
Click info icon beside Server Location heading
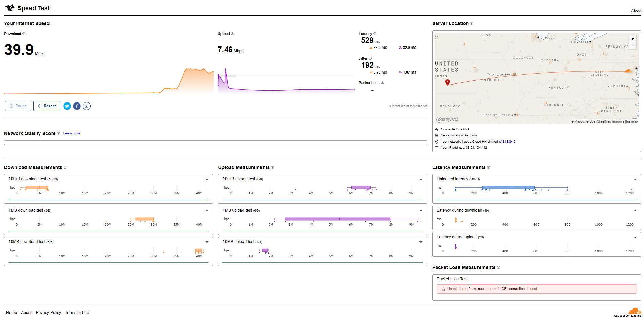471,23
